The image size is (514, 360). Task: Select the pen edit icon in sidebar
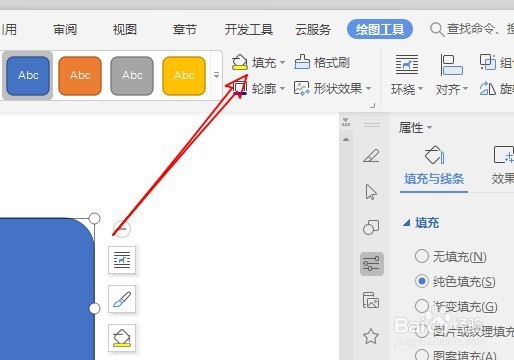tap(371, 156)
